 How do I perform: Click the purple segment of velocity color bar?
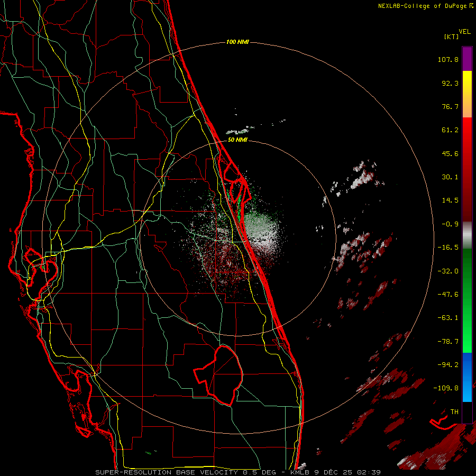tap(467, 59)
